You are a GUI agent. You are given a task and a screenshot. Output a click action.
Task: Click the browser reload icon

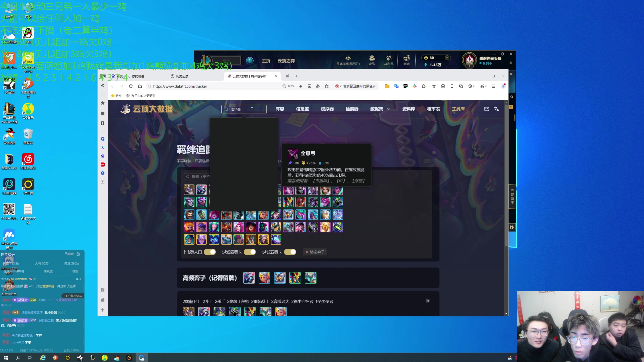pos(131,86)
